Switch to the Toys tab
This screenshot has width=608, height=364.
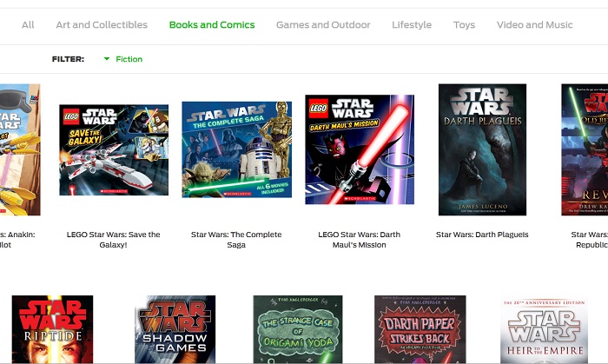point(464,25)
